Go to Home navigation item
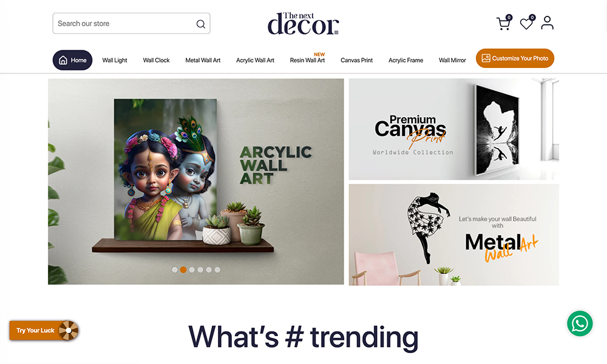Screen dimensions: 607x364 [x=72, y=60]
